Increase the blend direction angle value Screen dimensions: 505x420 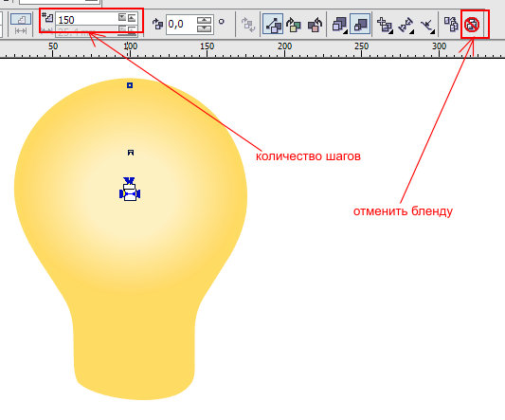[205, 20]
